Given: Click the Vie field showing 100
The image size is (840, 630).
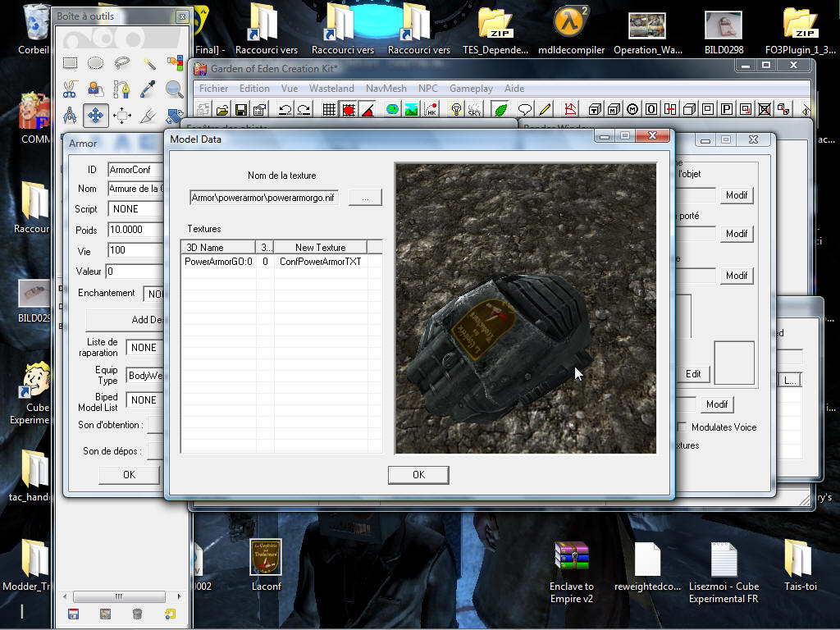Looking at the screenshot, I should tap(135, 250).
